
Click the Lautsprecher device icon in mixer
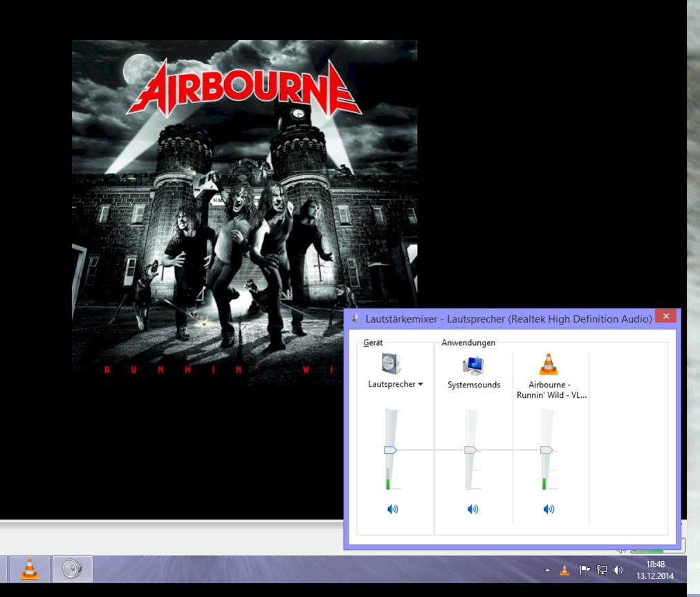[392, 363]
